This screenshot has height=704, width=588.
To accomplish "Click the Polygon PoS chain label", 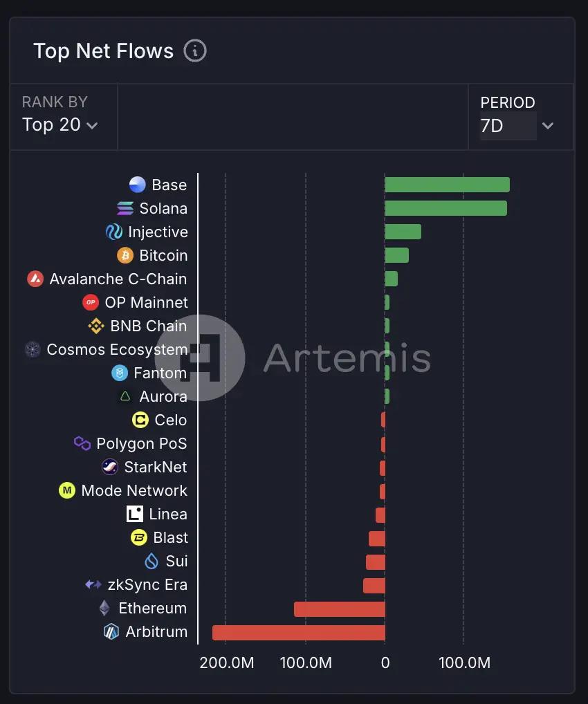I will tap(142, 443).
